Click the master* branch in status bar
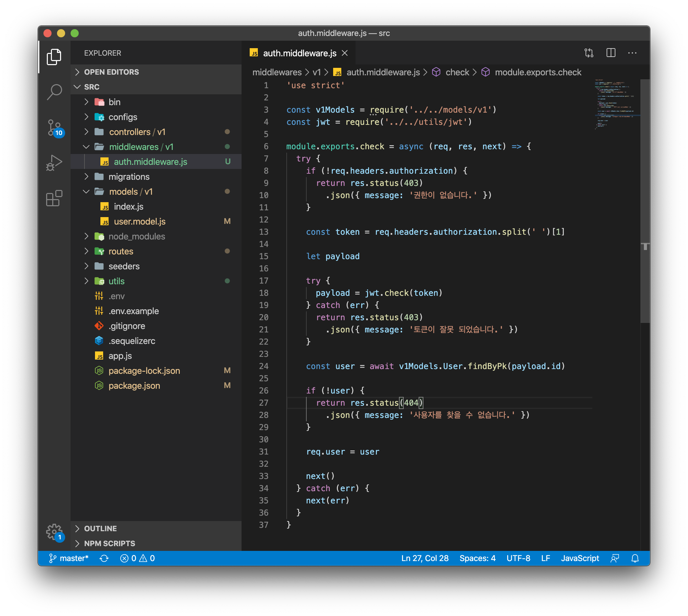This screenshot has width=688, height=616. (69, 558)
